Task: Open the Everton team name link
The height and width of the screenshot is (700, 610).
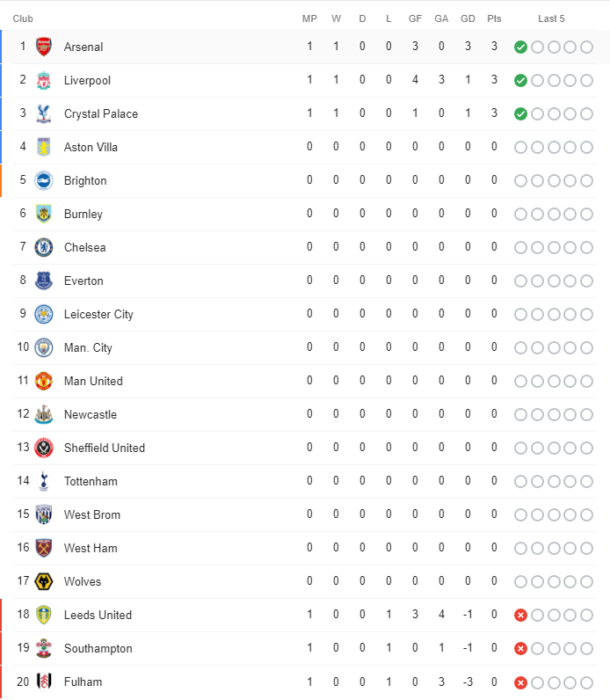Action: pos(84,281)
